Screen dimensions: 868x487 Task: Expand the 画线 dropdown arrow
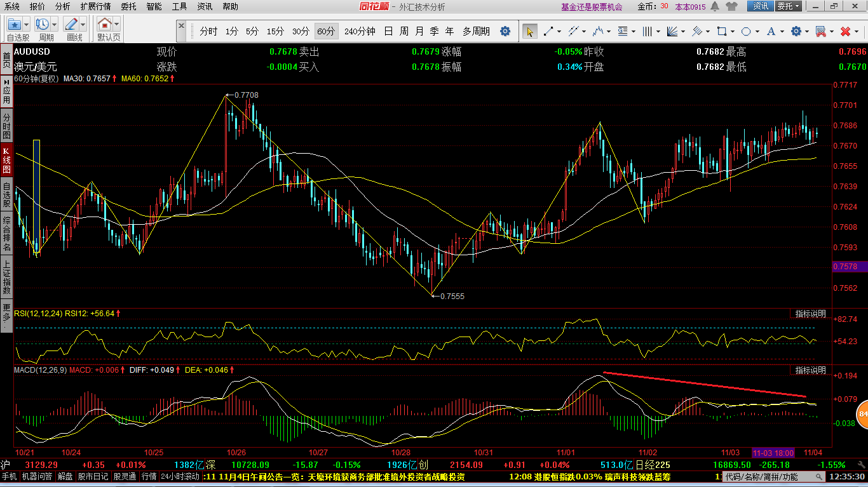click(x=83, y=25)
